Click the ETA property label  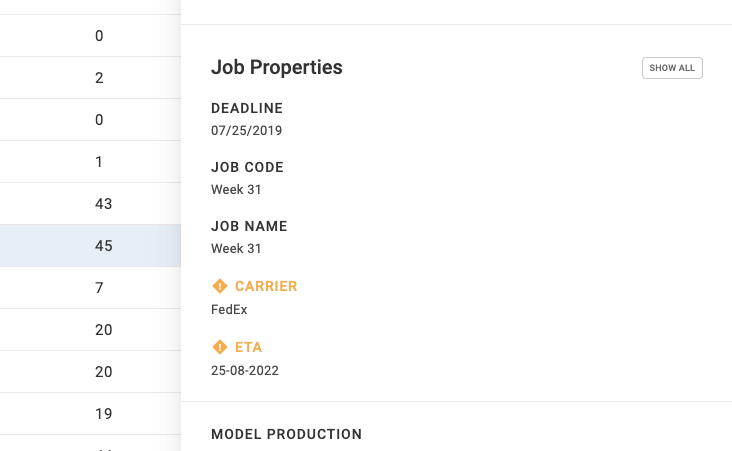coord(248,347)
